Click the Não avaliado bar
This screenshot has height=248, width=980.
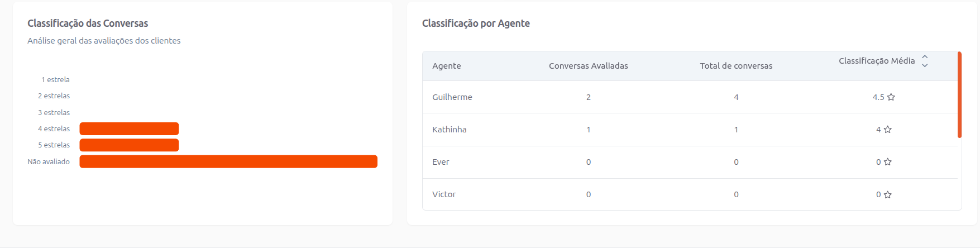(x=228, y=162)
